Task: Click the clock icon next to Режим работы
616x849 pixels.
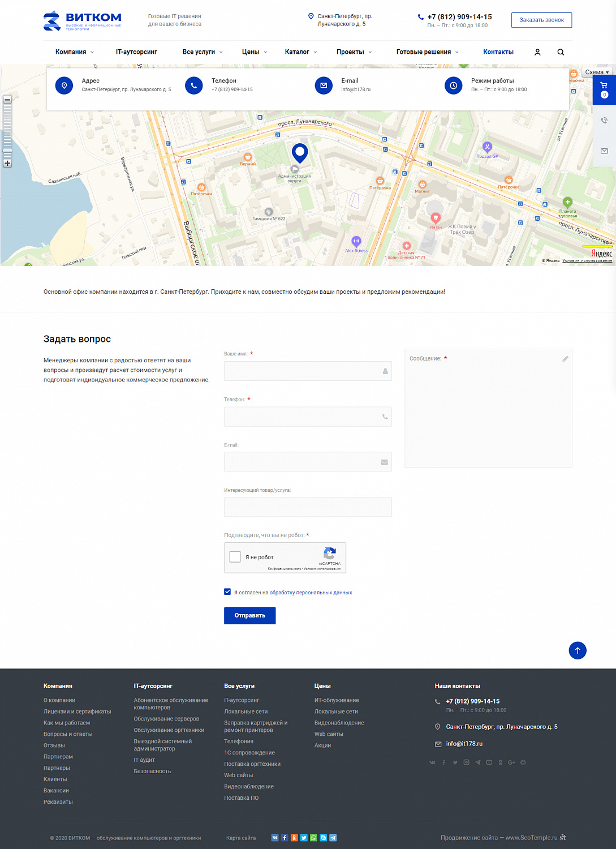Action: pyautogui.click(x=453, y=85)
